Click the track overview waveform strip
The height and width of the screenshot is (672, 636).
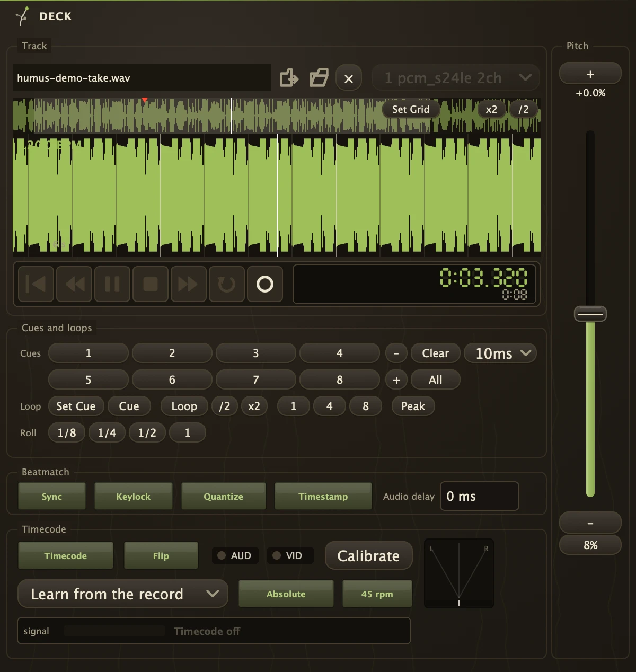coord(277,115)
